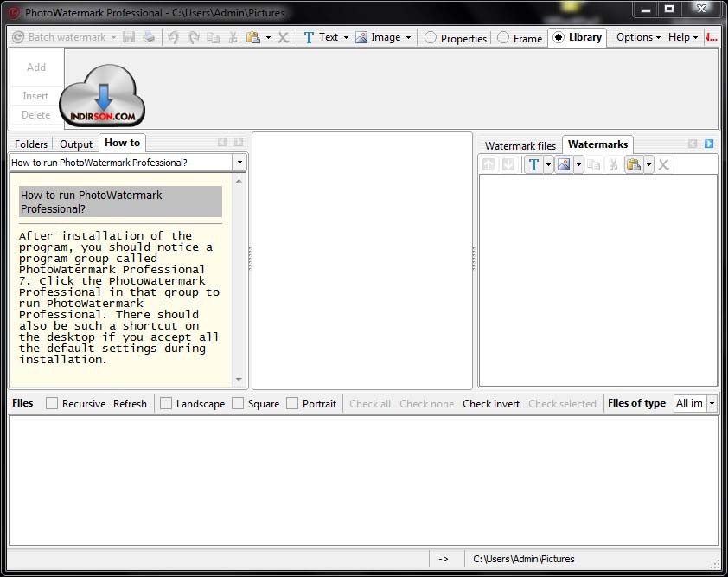Click the Redo arrow icon

(x=194, y=37)
